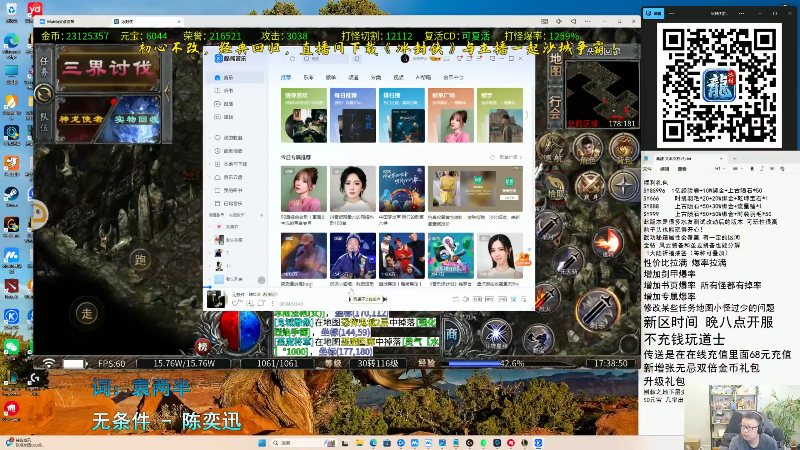Open the user avatar in Kugou's title bar
This screenshot has height=450, width=800.
coord(405,59)
